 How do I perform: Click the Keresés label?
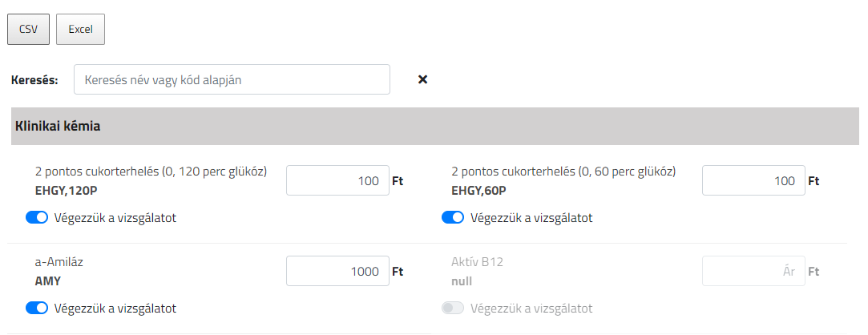34,80
